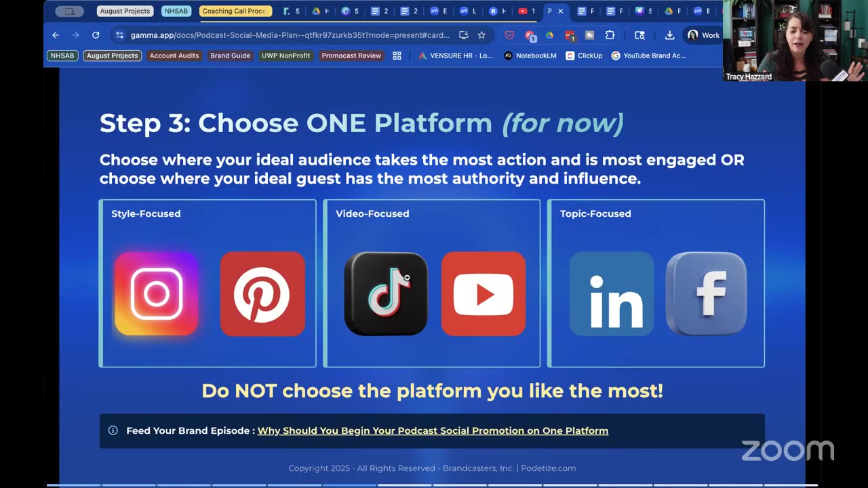The height and width of the screenshot is (488, 868).
Task: Open the ClickUp bookmark
Action: [584, 56]
